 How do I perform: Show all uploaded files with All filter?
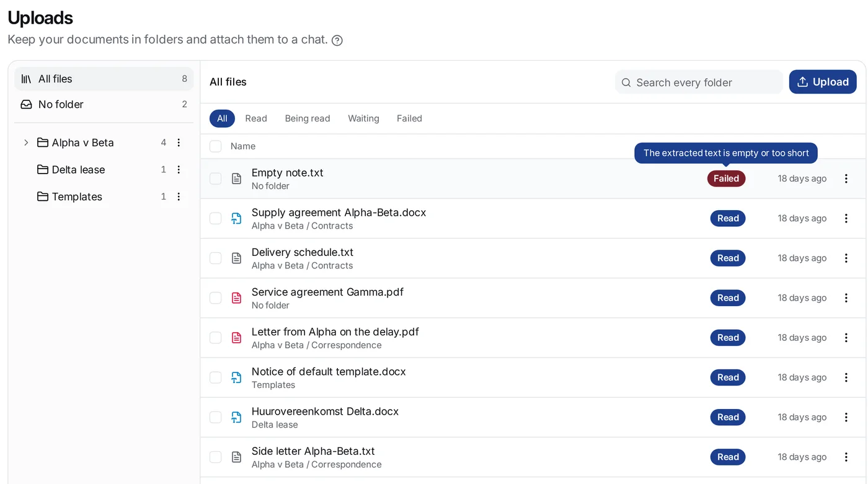pos(222,118)
